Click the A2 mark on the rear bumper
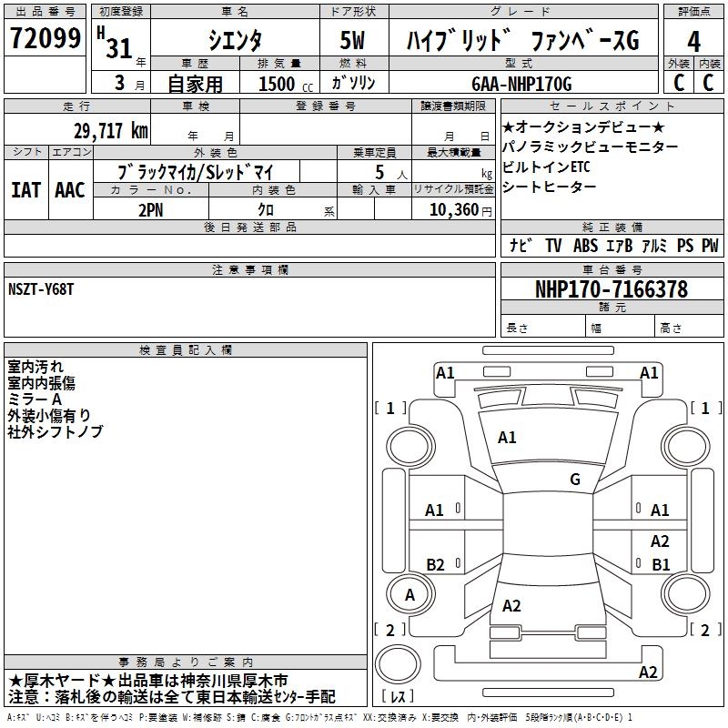The width and height of the screenshot is (728, 728). pyautogui.click(x=648, y=672)
